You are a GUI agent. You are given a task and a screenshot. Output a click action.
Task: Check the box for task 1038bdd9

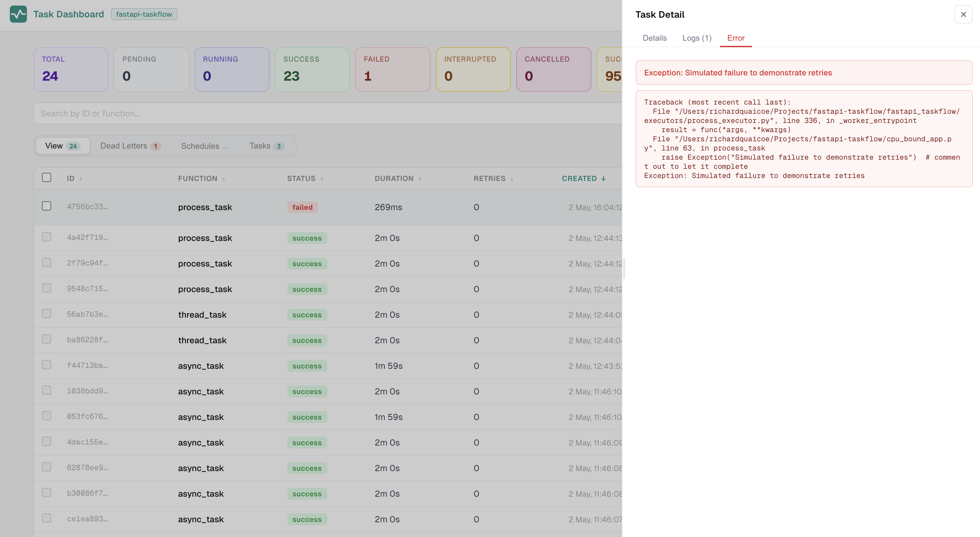47,390
